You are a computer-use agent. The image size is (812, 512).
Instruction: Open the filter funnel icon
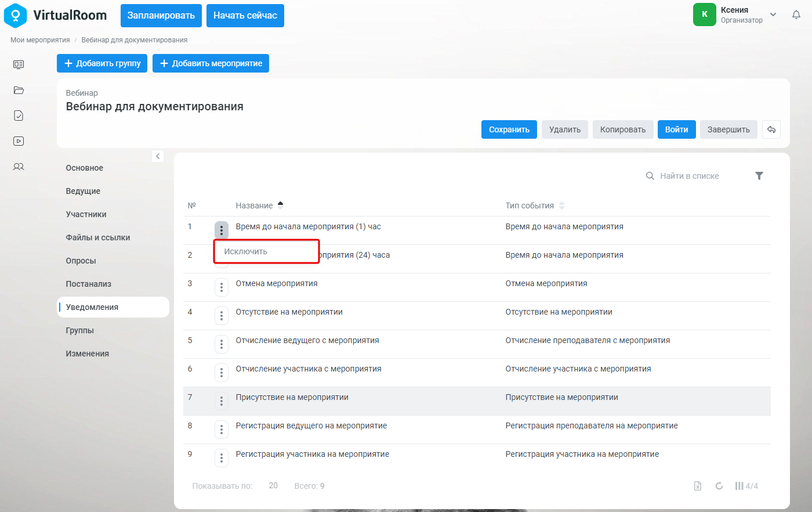coord(759,176)
